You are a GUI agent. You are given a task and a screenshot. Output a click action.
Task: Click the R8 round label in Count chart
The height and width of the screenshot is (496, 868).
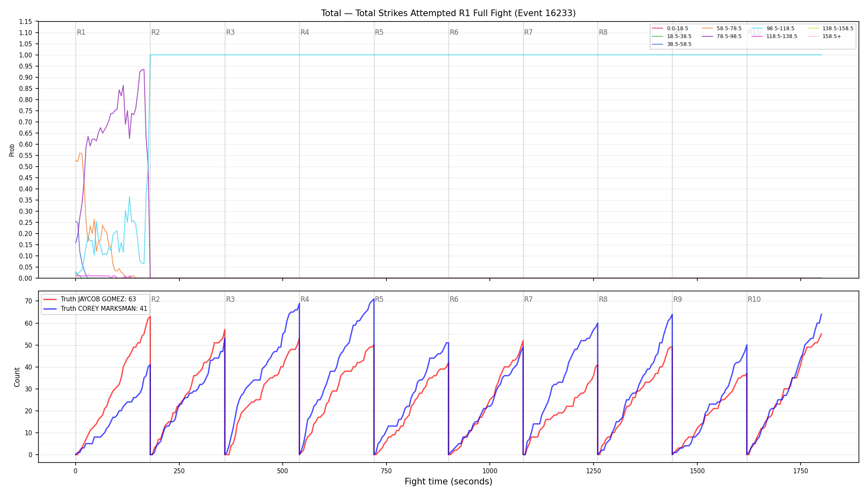pos(603,299)
